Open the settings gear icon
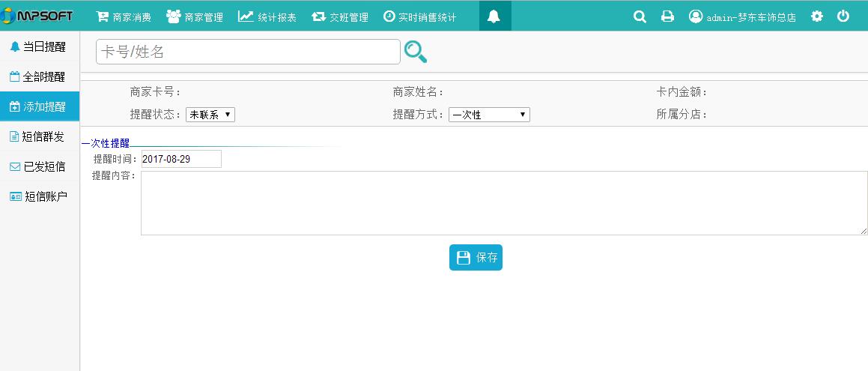Screen dimensions: 868x371 pos(817,16)
